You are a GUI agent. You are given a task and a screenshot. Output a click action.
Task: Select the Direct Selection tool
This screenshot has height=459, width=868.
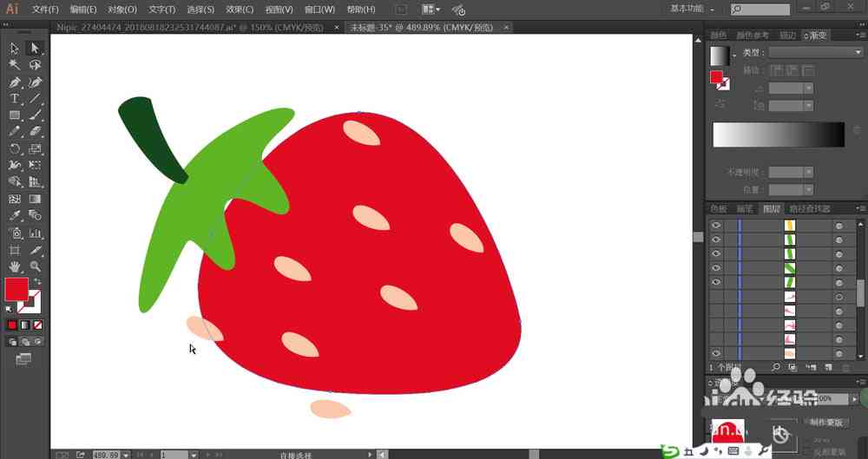[x=36, y=49]
